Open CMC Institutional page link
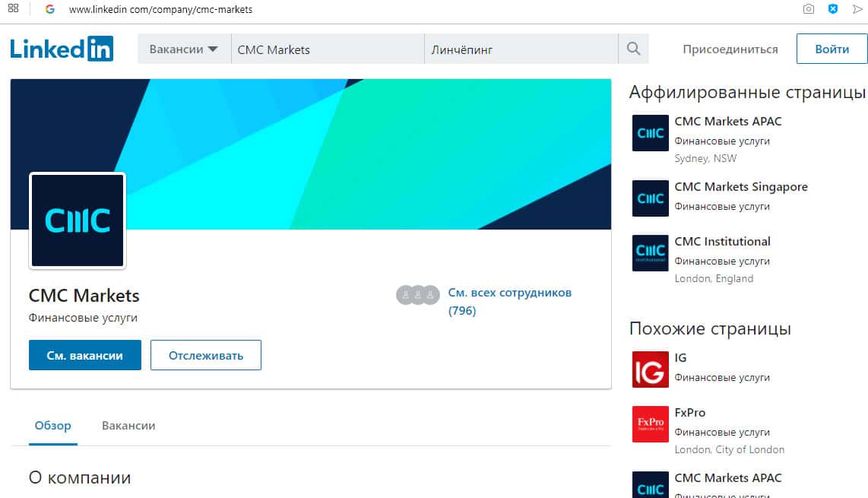868x498 pixels. [x=722, y=242]
